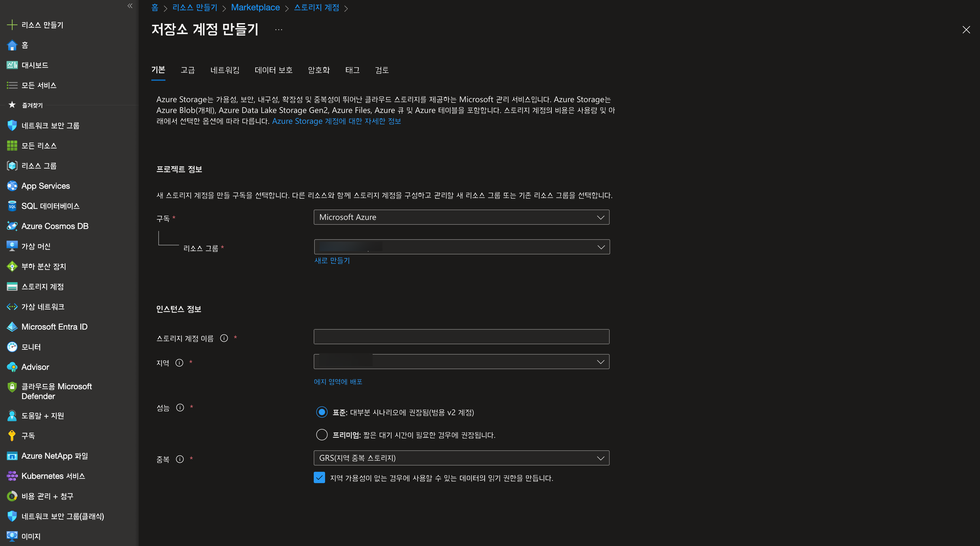980x546 pixels.
Task: Uncheck the 읽기 권한 checkbox under 중복
Action: click(320, 478)
